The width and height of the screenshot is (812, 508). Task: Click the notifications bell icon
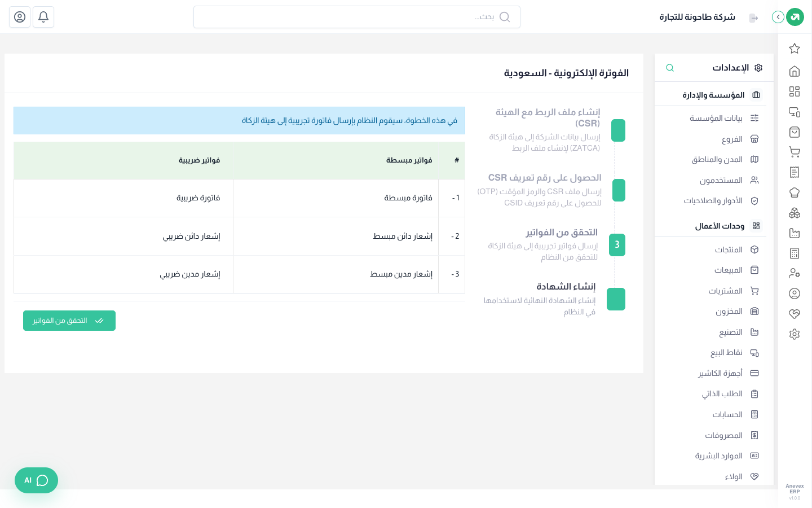(x=43, y=17)
